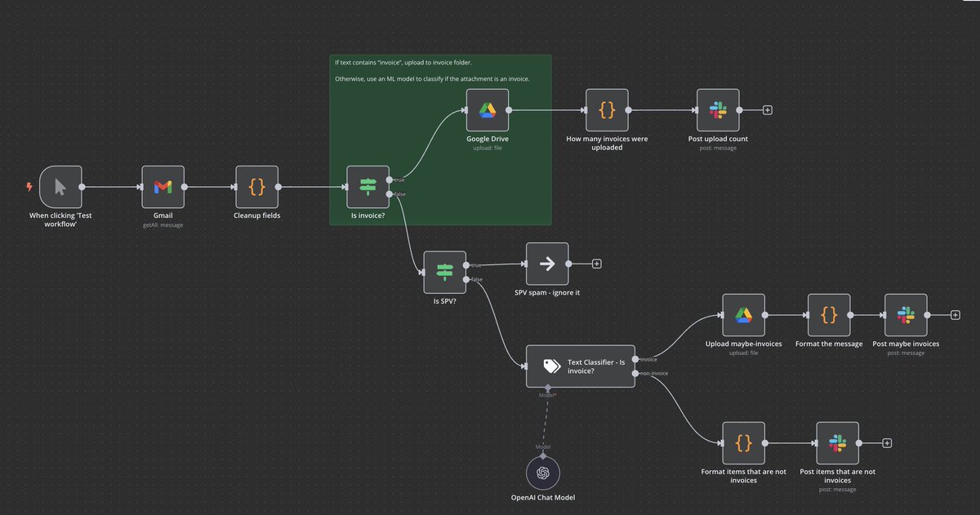The width and height of the screenshot is (980, 515).
Task: Click the 'false' output of Is SPV?
Action: tap(466, 280)
